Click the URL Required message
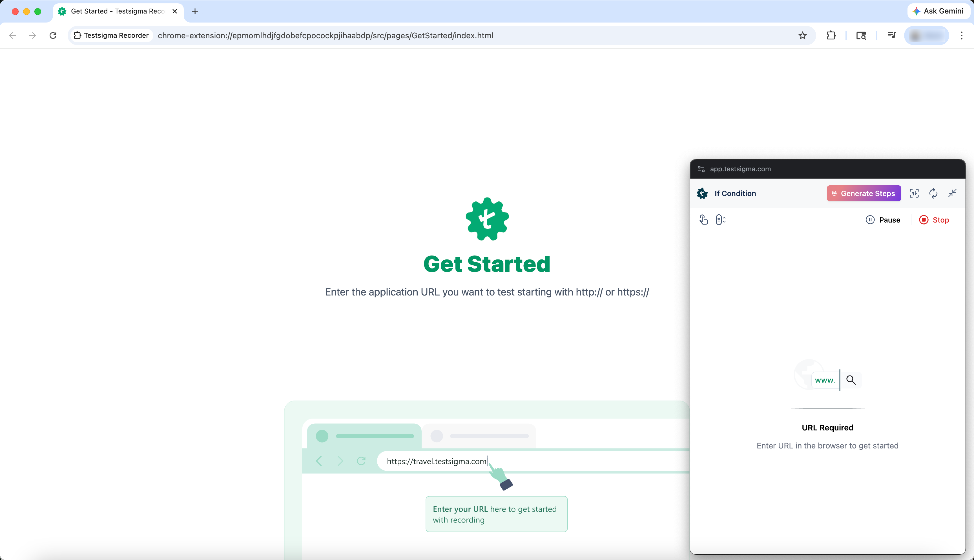 (827, 428)
